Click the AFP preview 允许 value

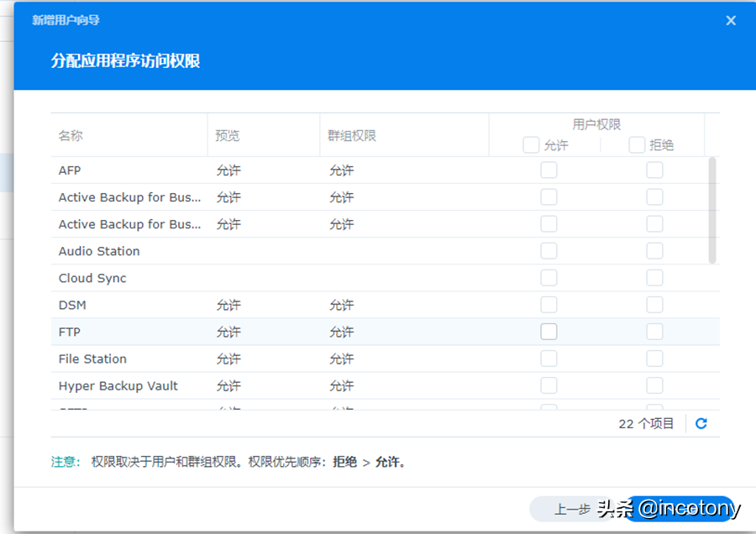[228, 170]
